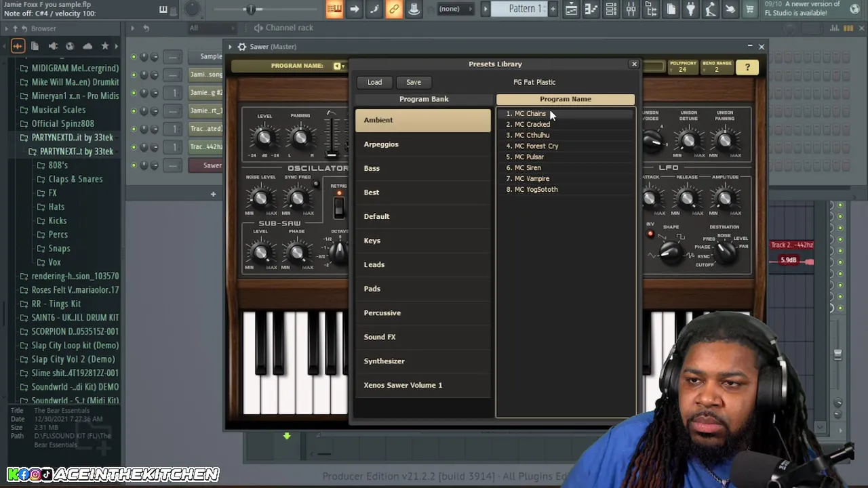
Task: Click the stamp tool icon in the toolbar
Action: 413,9
